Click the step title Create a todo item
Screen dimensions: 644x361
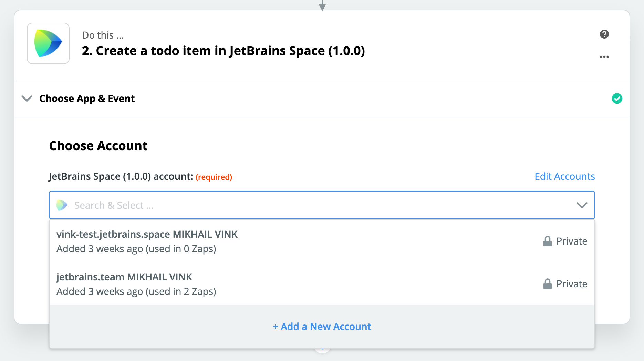223,51
